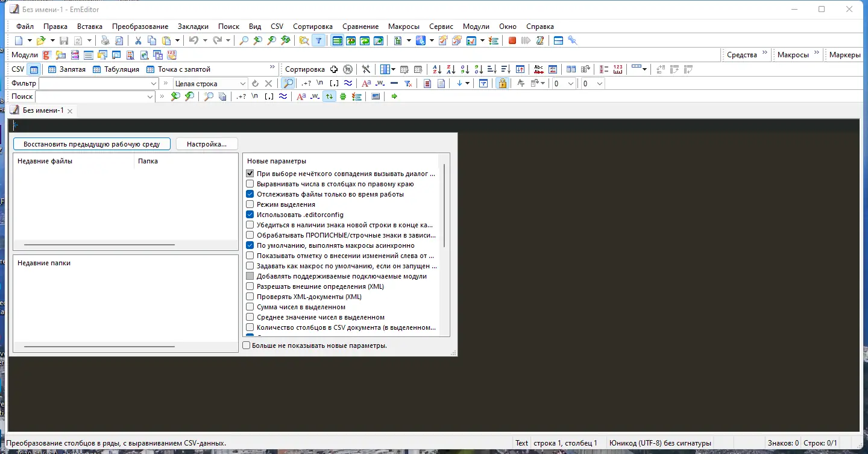
Task: Open the Сортировка menu
Action: tap(312, 27)
